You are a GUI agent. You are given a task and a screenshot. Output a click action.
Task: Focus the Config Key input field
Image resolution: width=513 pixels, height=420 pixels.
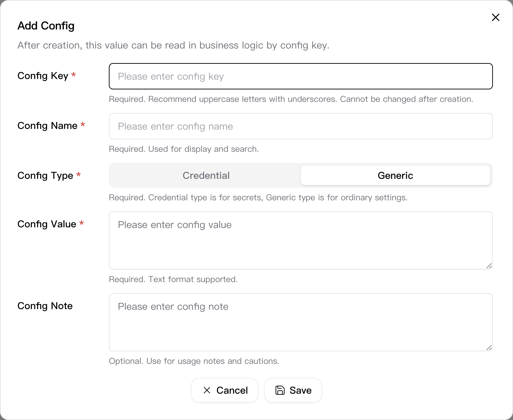(301, 76)
